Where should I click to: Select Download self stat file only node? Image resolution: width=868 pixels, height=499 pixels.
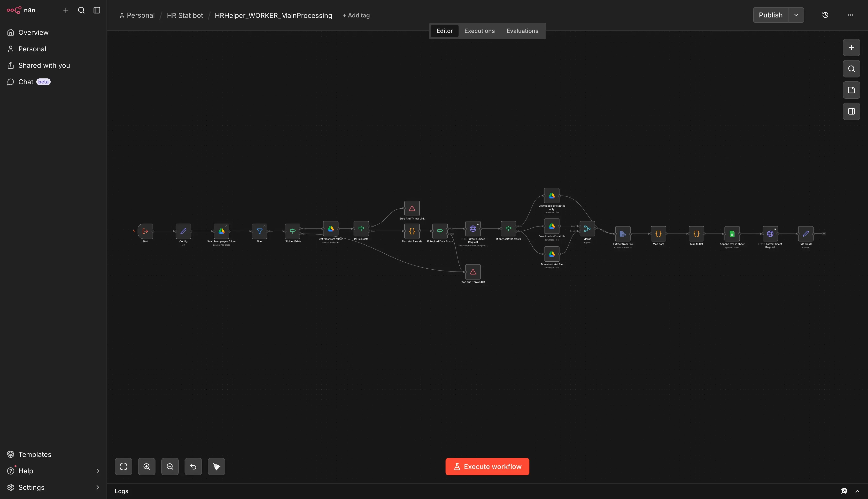552,196
